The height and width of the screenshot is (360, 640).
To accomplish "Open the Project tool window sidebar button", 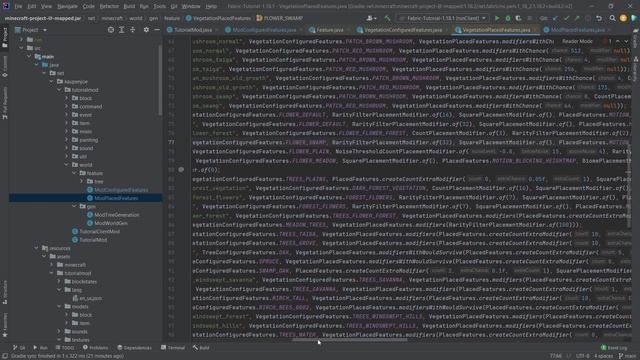I will [x=4, y=37].
